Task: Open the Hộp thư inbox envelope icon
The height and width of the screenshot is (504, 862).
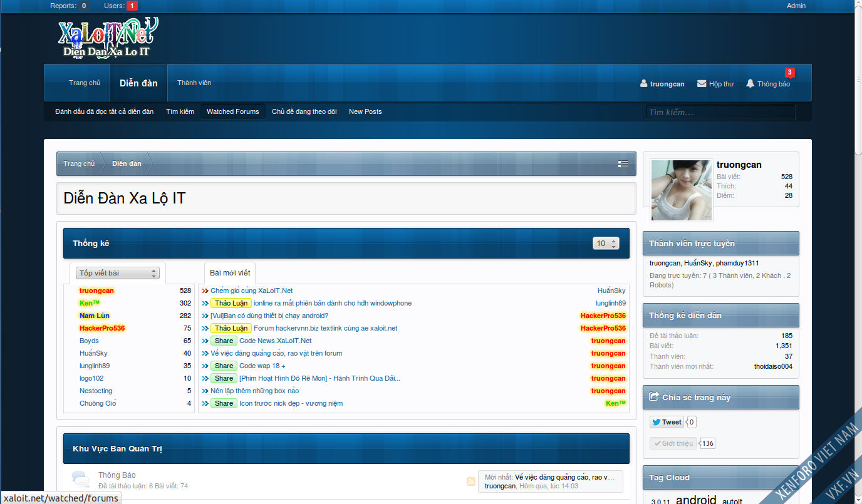Action: coord(702,84)
